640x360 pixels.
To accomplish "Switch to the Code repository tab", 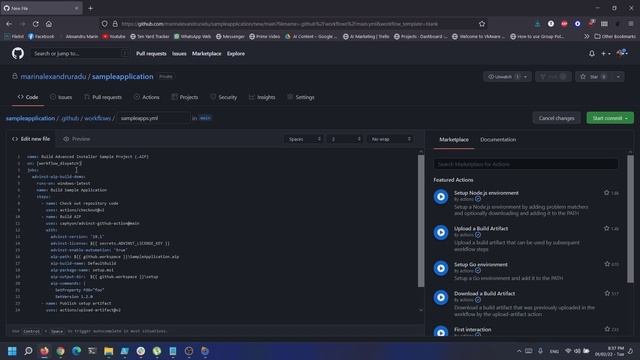I will 28,97.
